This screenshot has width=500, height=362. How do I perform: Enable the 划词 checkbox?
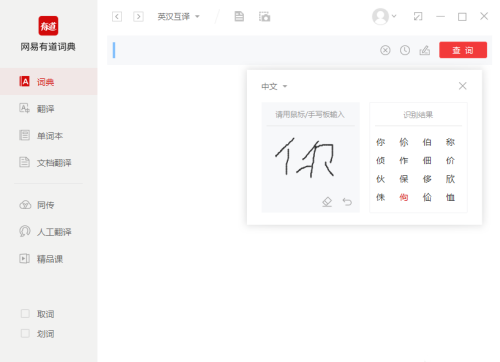25,333
